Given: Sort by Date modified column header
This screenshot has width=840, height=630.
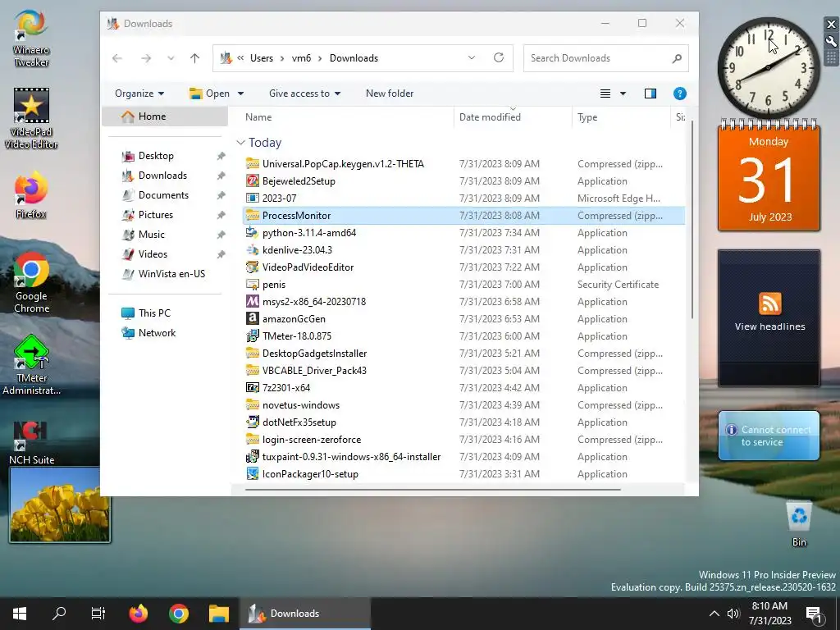Looking at the screenshot, I should click(x=513, y=117).
